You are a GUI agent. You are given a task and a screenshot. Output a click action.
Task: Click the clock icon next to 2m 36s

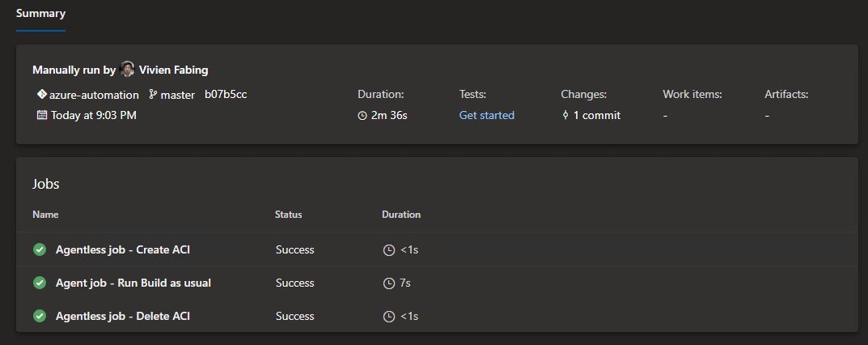tap(362, 116)
